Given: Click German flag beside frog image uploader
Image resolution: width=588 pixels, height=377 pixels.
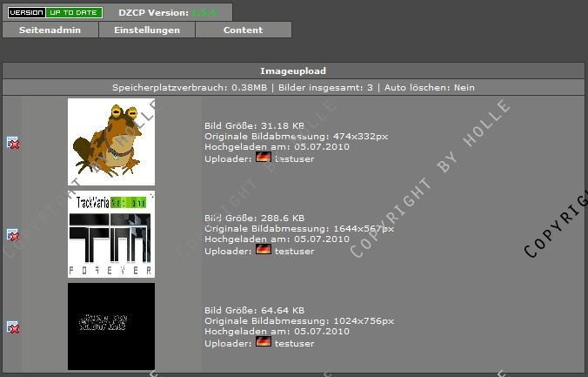Looking at the screenshot, I should [263, 158].
